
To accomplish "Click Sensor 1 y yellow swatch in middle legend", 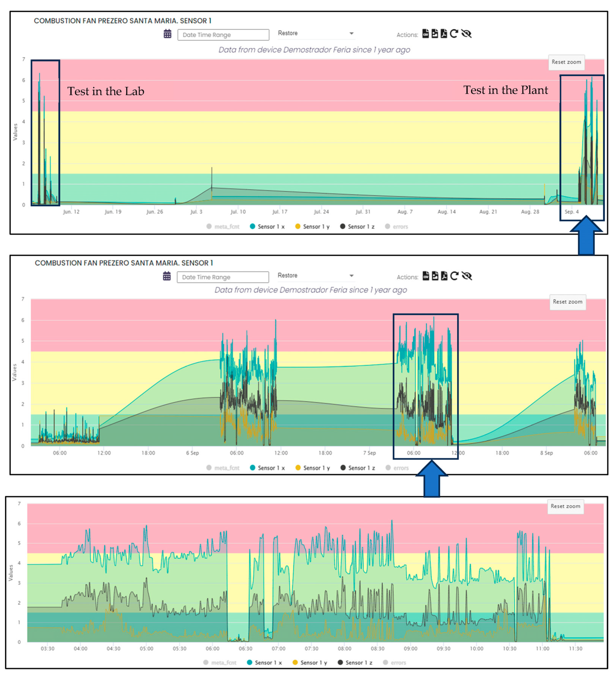I will [x=298, y=468].
